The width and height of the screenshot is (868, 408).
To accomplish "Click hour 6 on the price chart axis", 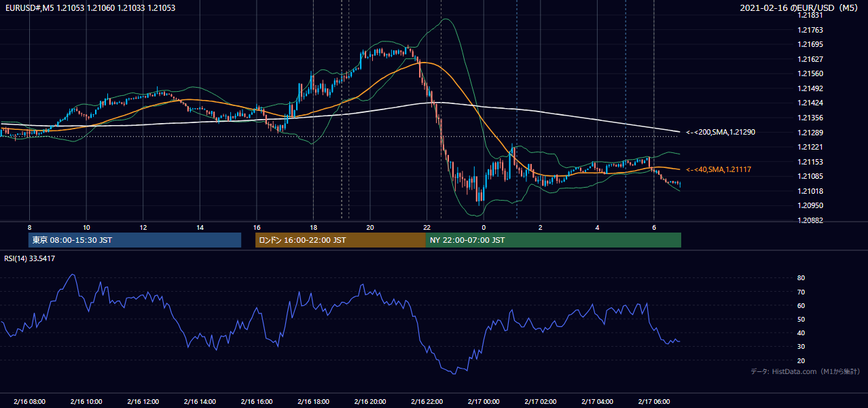I will click(654, 227).
